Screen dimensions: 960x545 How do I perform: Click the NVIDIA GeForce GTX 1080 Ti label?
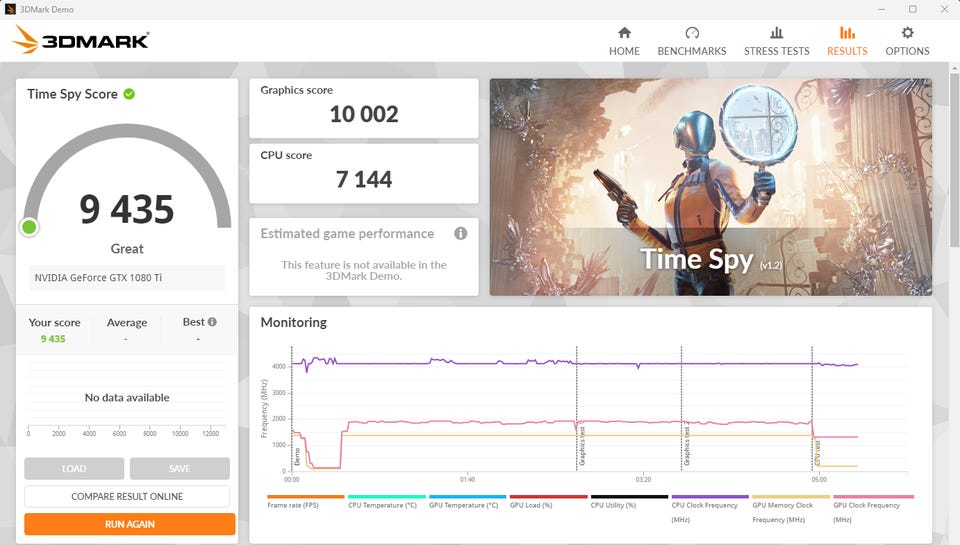[98, 277]
